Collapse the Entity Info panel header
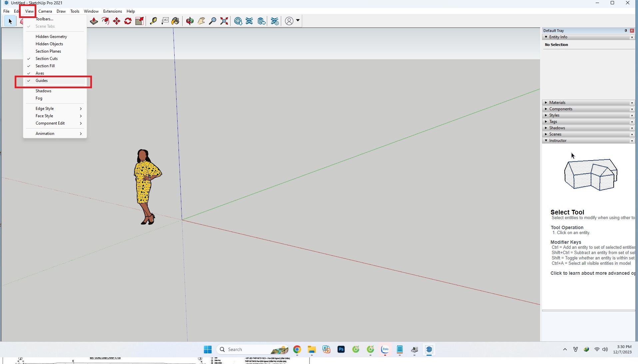 click(546, 37)
